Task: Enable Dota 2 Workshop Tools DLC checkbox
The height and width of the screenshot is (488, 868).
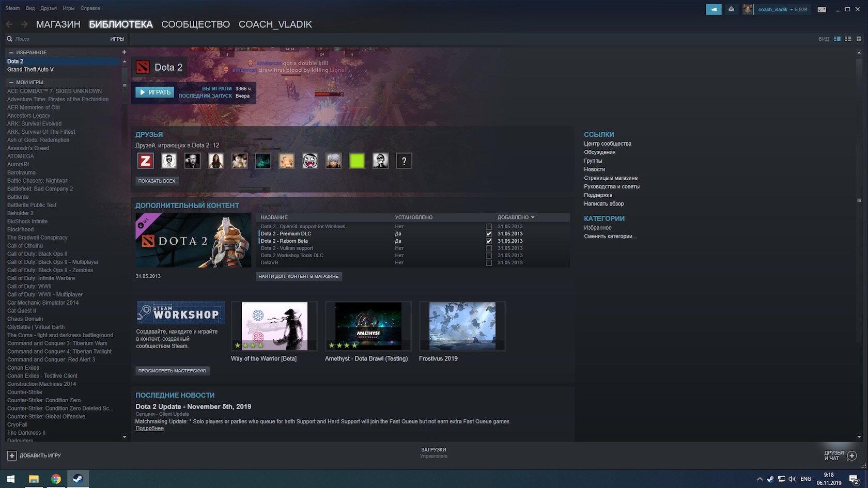Action: [489, 256]
